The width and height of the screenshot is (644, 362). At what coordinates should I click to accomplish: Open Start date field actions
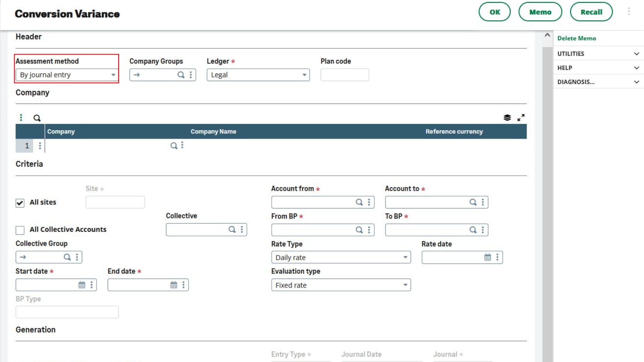click(92, 285)
